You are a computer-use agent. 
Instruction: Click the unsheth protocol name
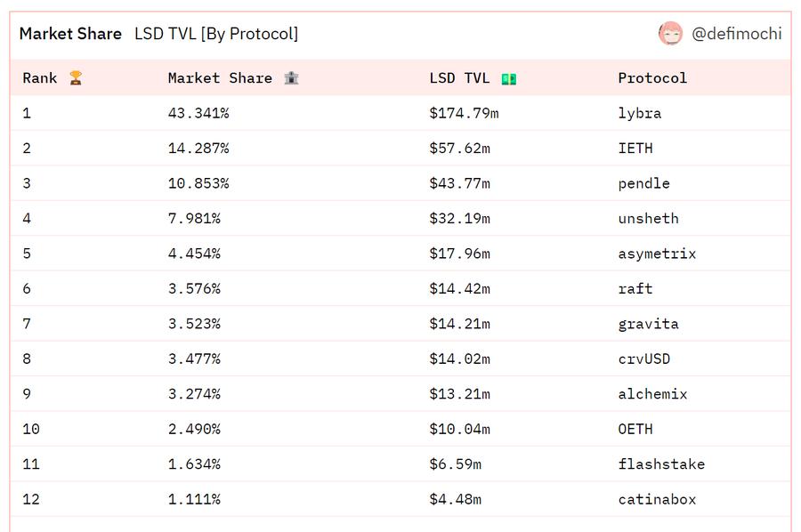tap(648, 219)
